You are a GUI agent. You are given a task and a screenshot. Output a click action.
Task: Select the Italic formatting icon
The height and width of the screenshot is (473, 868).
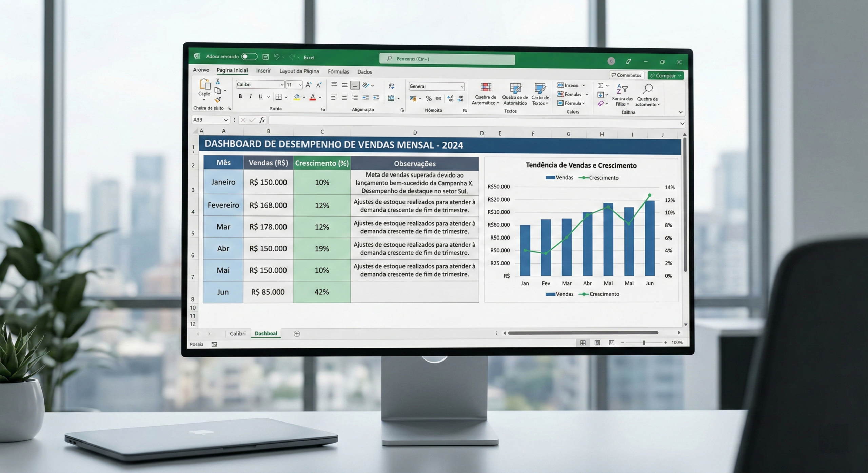(250, 97)
